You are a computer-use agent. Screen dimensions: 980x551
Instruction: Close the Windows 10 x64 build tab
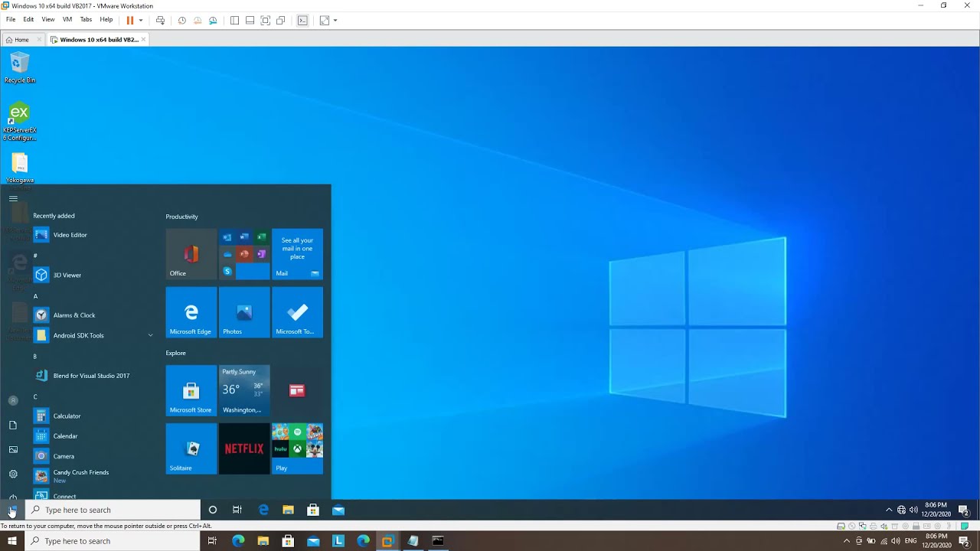(143, 39)
